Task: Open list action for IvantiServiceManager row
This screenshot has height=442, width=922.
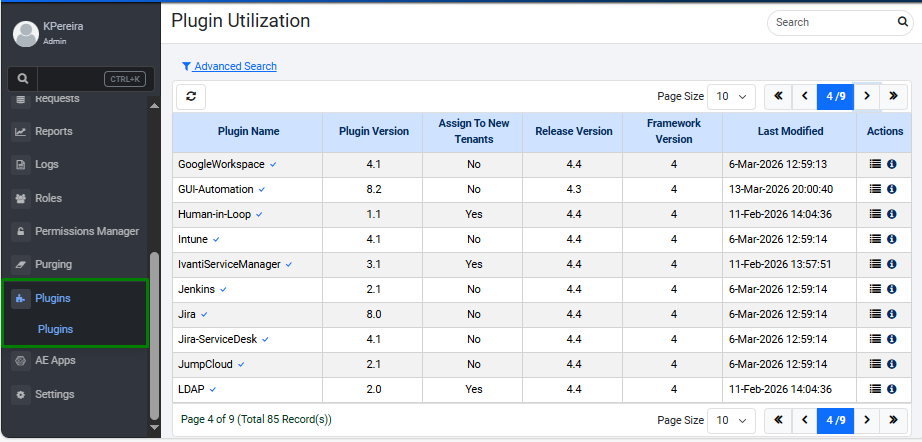Action: 875,264
